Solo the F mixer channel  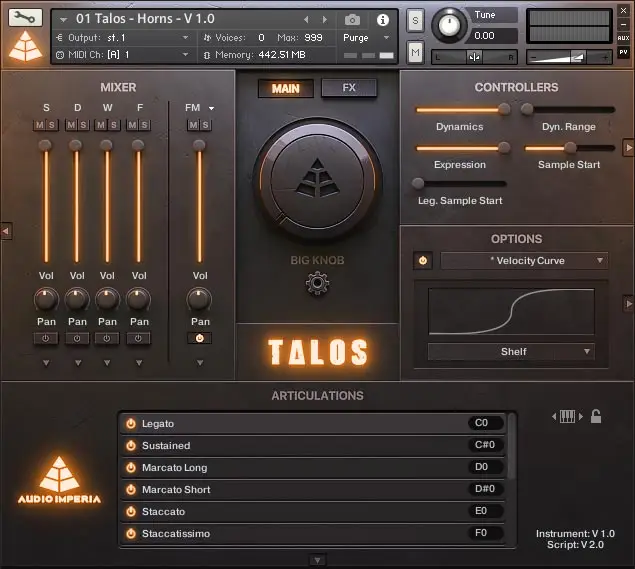(145, 125)
